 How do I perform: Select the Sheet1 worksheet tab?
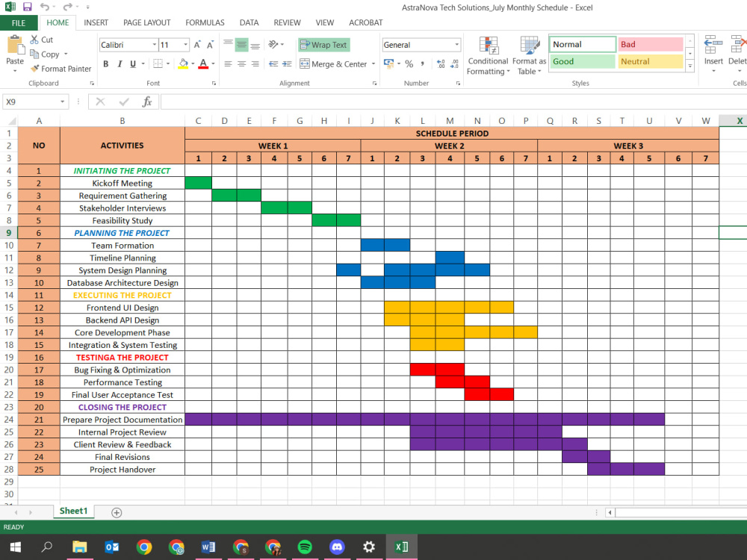(74, 511)
